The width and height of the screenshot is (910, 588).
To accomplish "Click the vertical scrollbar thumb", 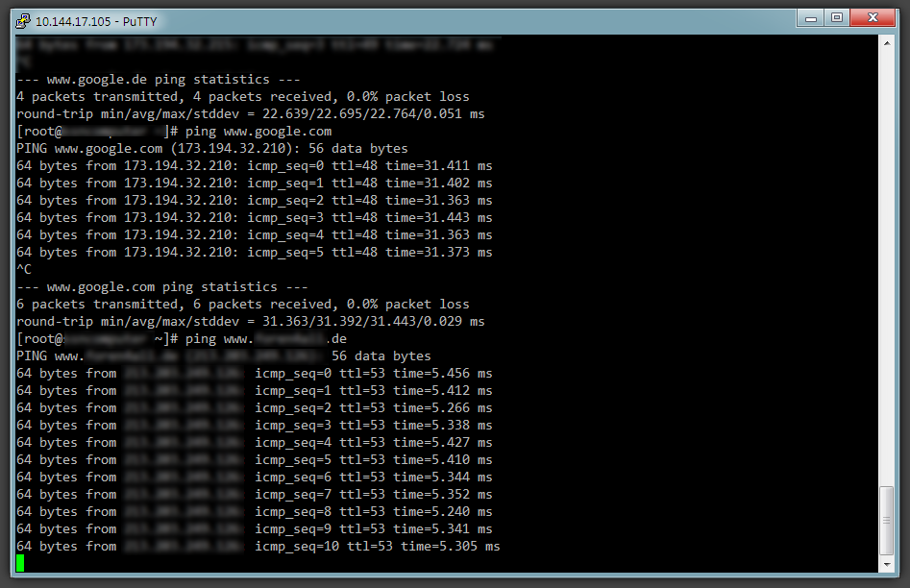I will point(887,521).
